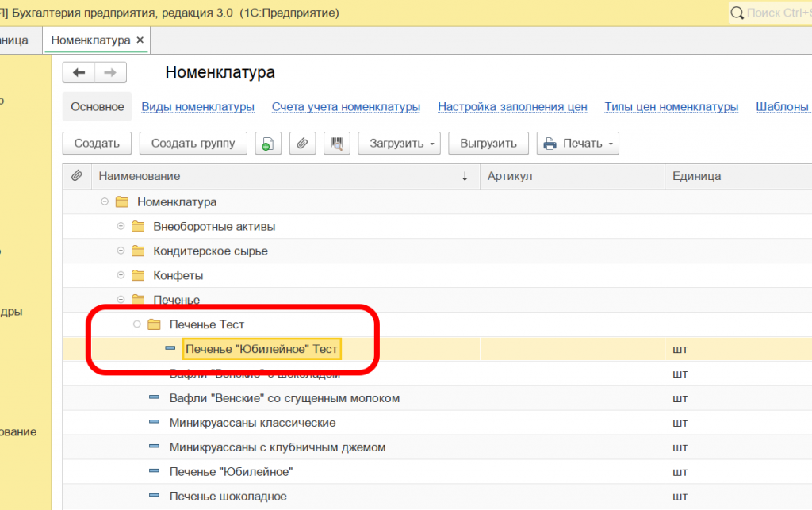The image size is (812, 510).
Task: Collapse the Печенье Тест group
Action: pyautogui.click(x=137, y=324)
